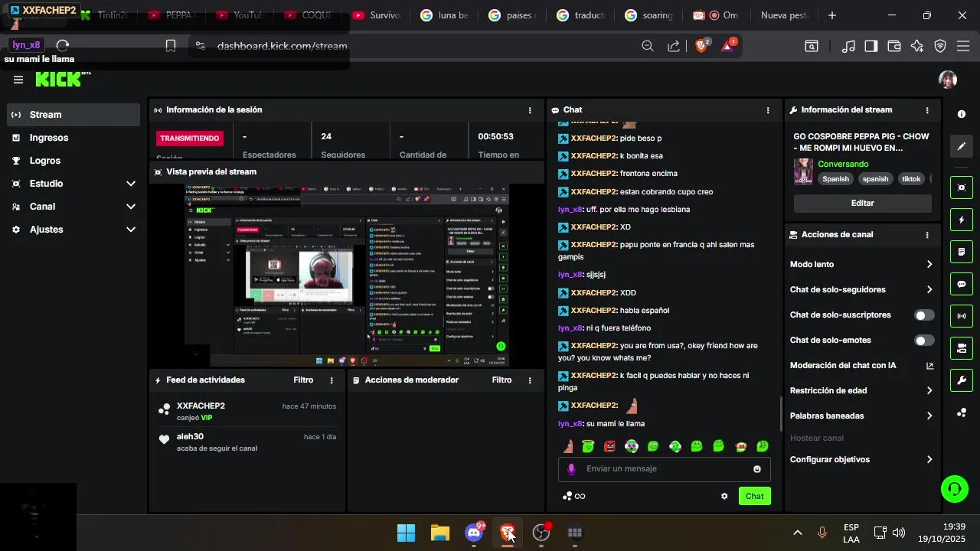Viewport: 980px width, 551px height.
Task: Select Stream in left navigation
Action: point(73,115)
